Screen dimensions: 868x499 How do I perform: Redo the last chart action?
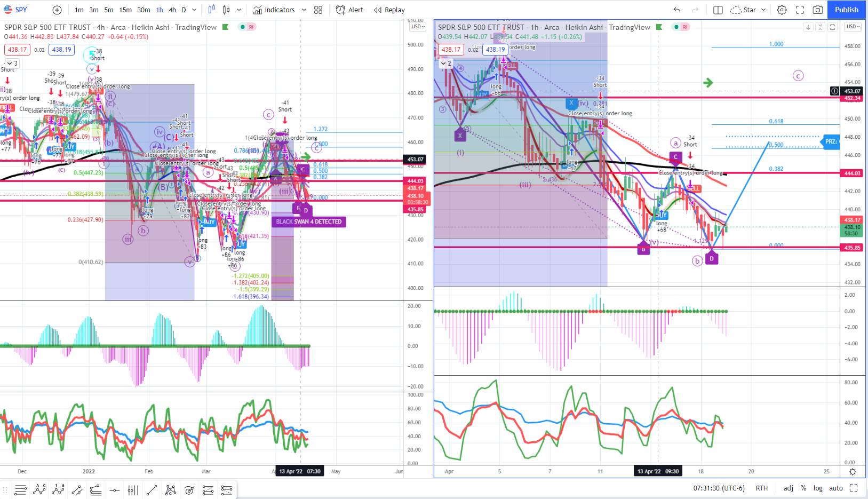tap(695, 10)
